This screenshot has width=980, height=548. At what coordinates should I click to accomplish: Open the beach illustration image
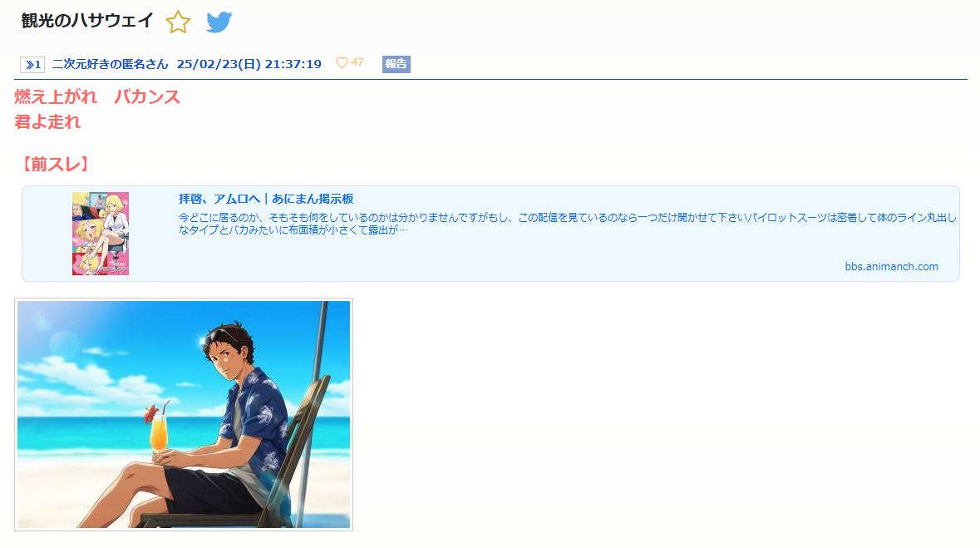pos(184,414)
